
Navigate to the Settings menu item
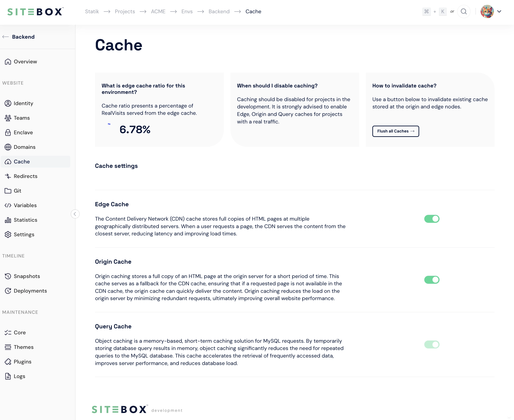[x=24, y=234]
